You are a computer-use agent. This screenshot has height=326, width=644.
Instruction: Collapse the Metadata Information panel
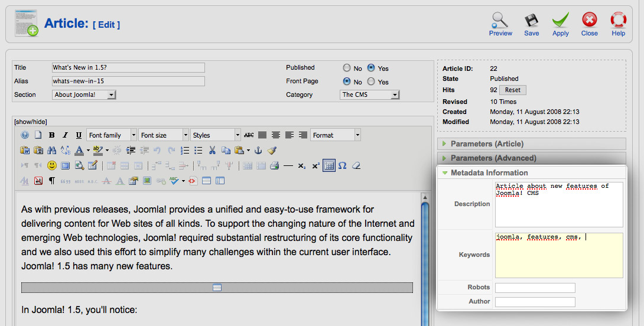(x=532, y=173)
